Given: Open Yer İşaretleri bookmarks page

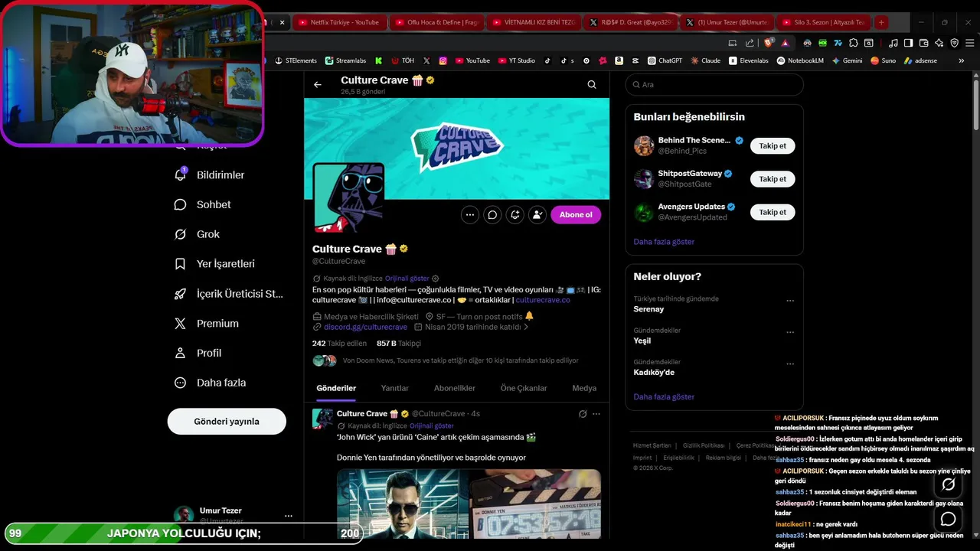Looking at the screenshot, I should pos(215,264).
